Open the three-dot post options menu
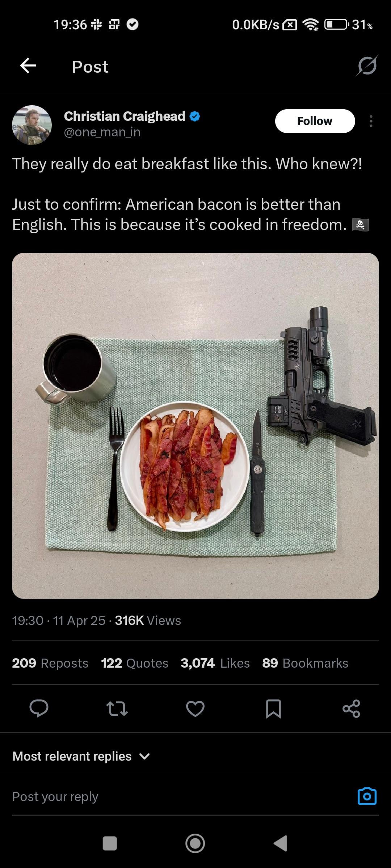 pyautogui.click(x=371, y=121)
